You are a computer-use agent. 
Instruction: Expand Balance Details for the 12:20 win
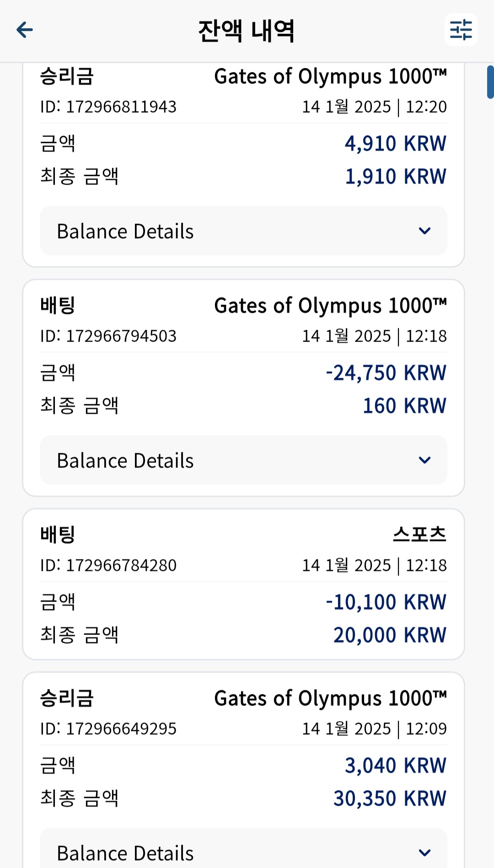click(243, 231)
